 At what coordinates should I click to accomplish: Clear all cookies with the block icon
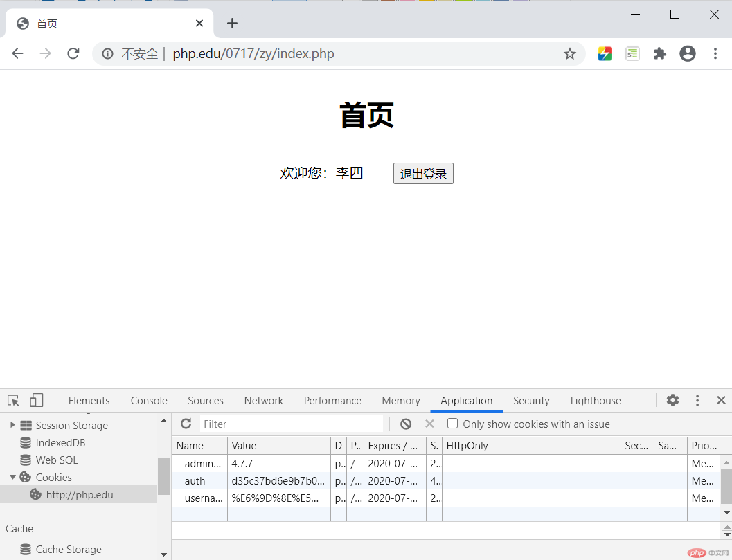click(x=406, y=424)
